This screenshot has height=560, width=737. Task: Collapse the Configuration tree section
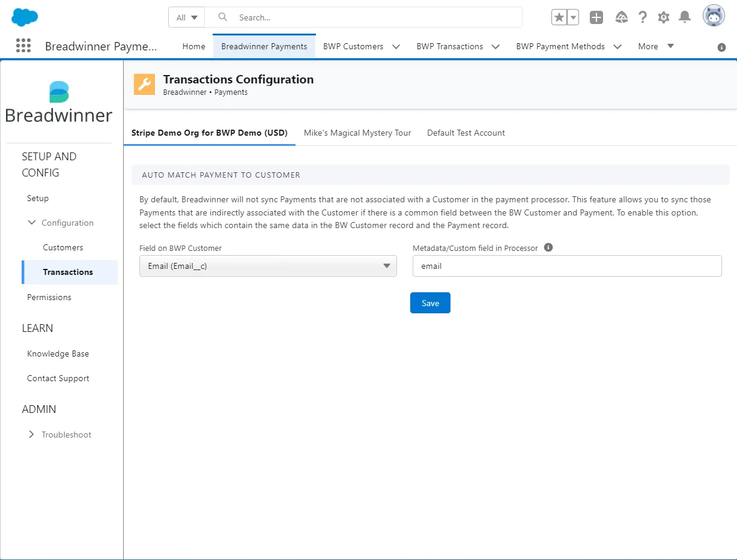[x=32, y=223]
